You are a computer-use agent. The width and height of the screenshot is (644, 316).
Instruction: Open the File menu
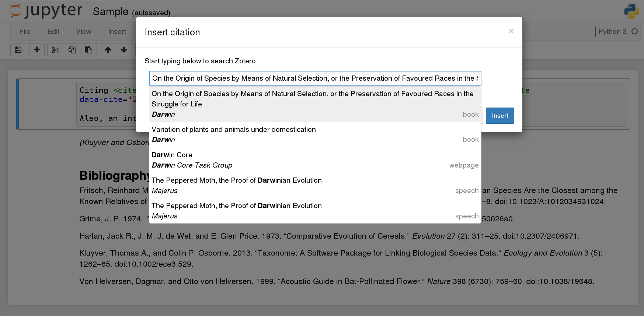tap(25, 32)
